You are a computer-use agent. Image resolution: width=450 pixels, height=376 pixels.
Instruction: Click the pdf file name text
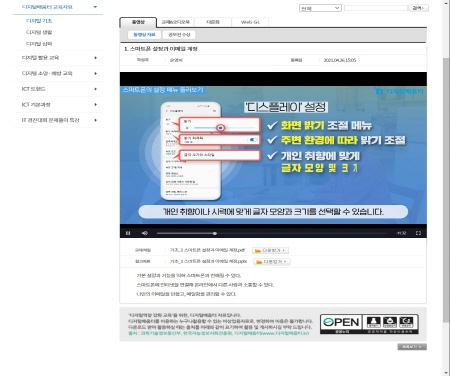pos(207,250)
